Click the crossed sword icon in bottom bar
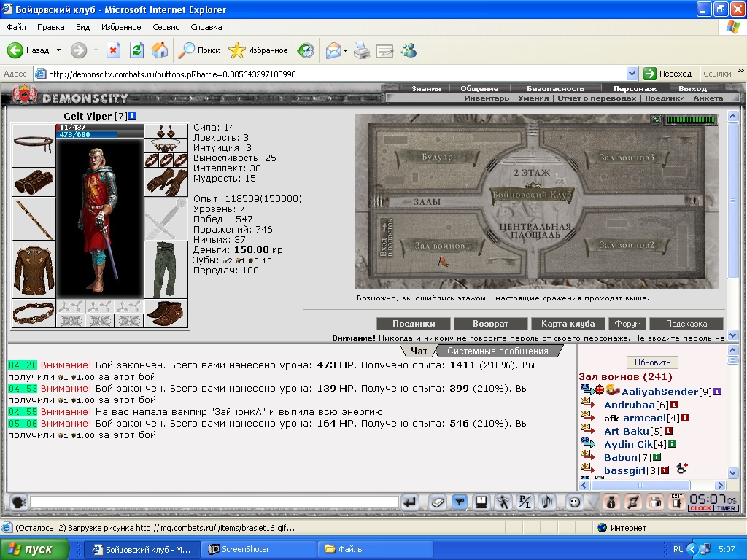Viewport: 747px width, 560px height. [x=633, y=502]
